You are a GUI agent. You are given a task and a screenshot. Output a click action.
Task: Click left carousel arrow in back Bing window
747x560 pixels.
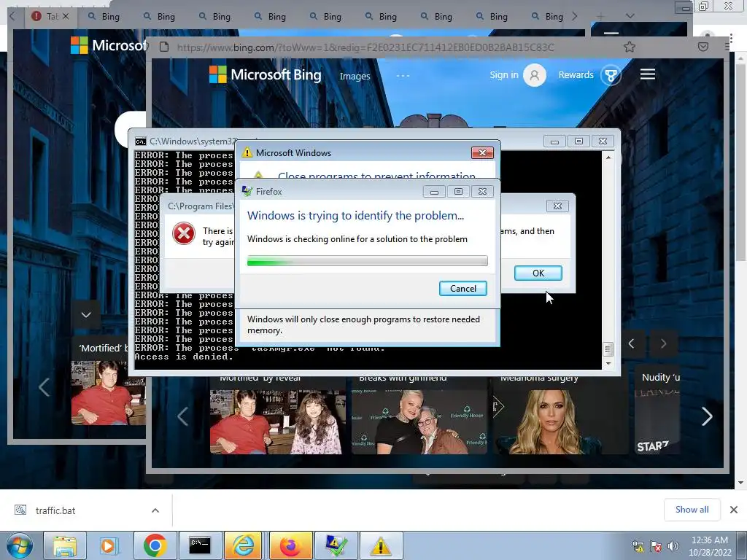coord(44,386)
